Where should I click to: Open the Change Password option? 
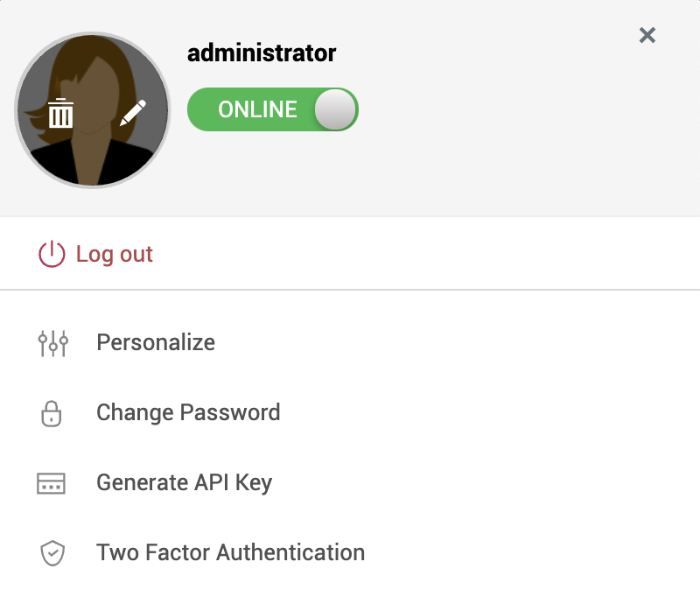pyautogui.click(x=188, y=412)
